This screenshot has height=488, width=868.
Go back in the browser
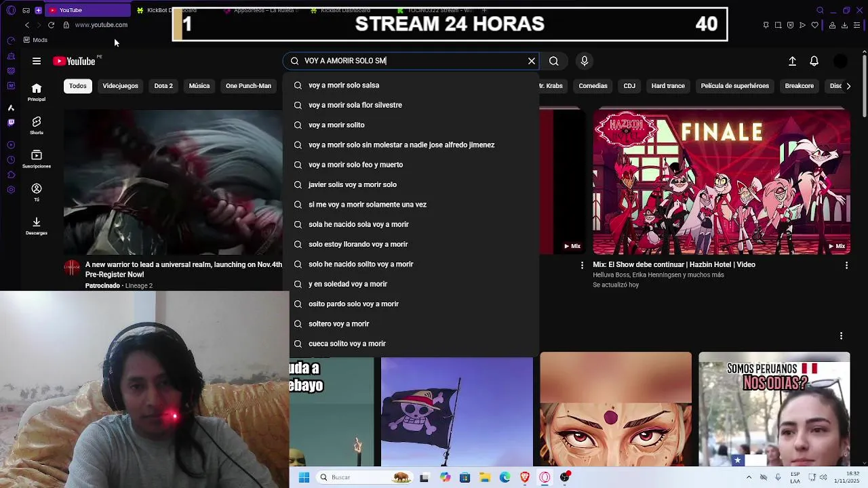pyautogui.click(x=27, y=25)
